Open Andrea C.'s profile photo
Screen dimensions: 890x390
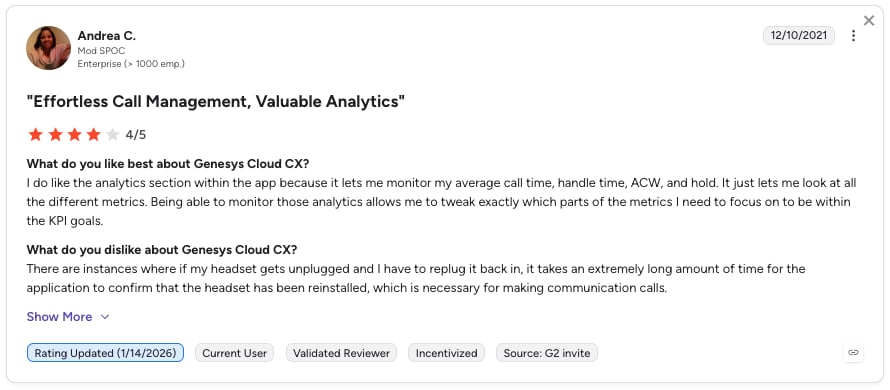pyautogui.click(x=48, y=48)
